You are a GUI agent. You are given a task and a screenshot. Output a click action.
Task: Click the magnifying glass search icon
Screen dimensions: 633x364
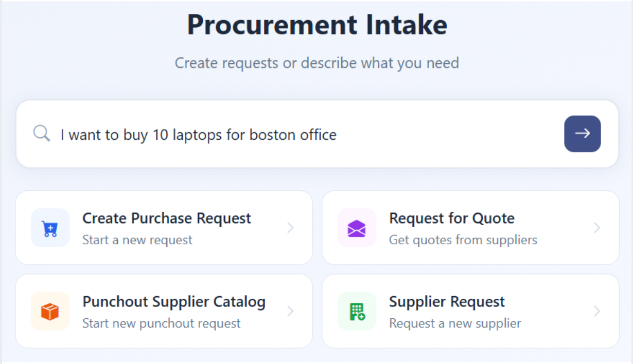tap(42, 134)
